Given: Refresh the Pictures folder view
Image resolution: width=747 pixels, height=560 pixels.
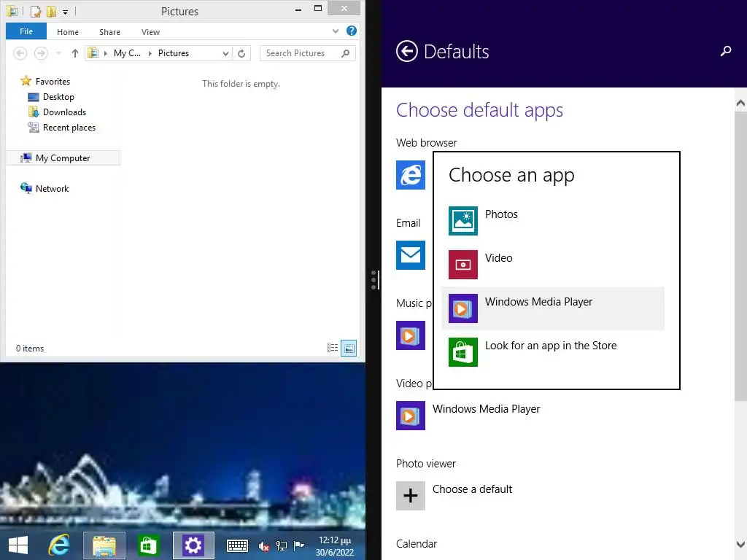Looking at the screenshot, I should (x=241, y=53).
